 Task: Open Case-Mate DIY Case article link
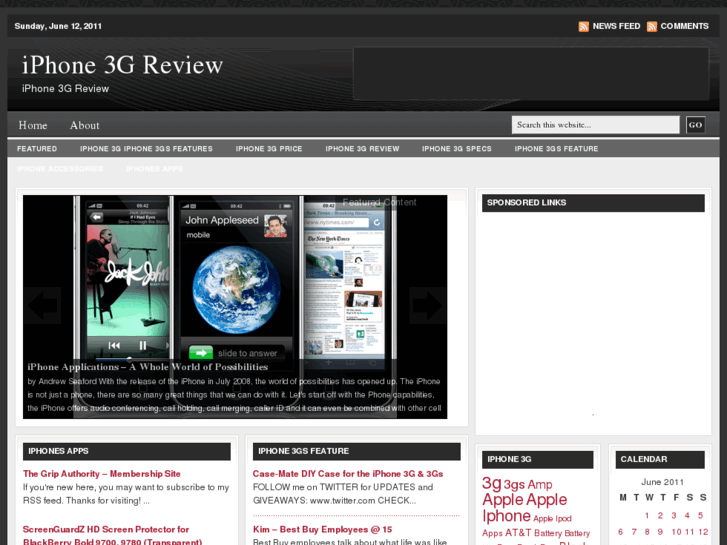pyautogui.click(x=347, y=474)
